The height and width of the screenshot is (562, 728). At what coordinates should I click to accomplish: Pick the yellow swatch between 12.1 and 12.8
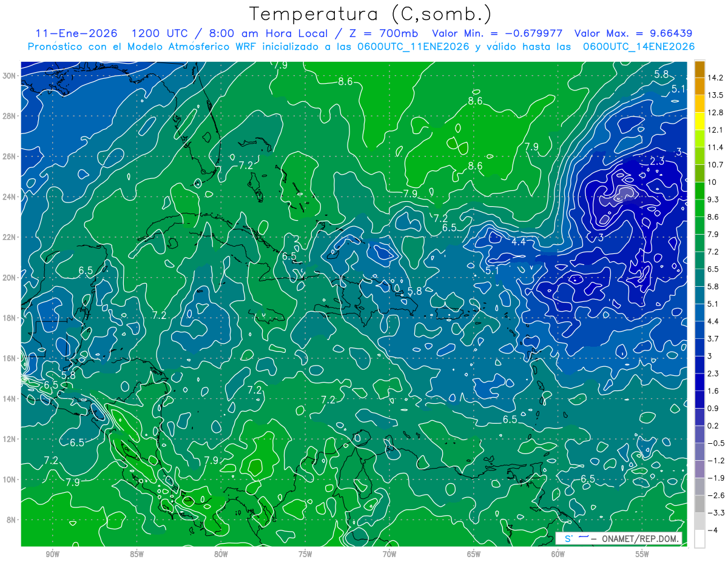pos(699,121)
